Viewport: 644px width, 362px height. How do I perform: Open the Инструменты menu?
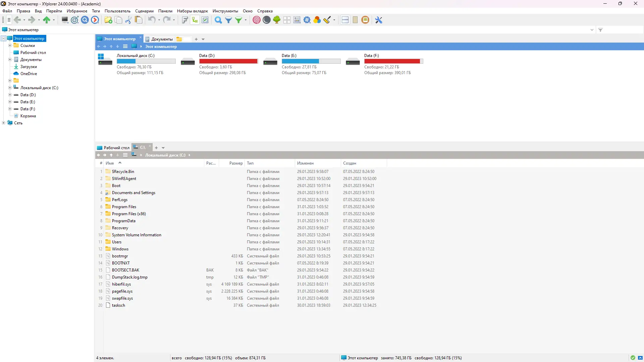225,11
